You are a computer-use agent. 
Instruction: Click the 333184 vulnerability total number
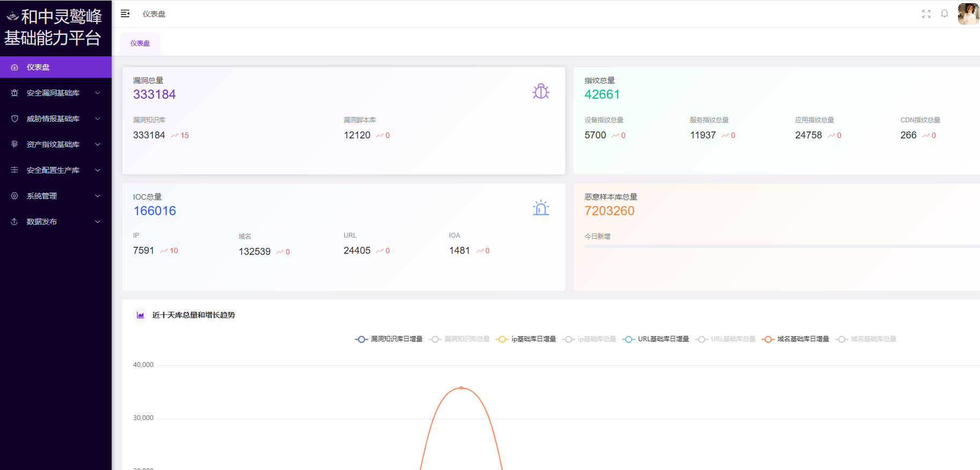[155, 94]
